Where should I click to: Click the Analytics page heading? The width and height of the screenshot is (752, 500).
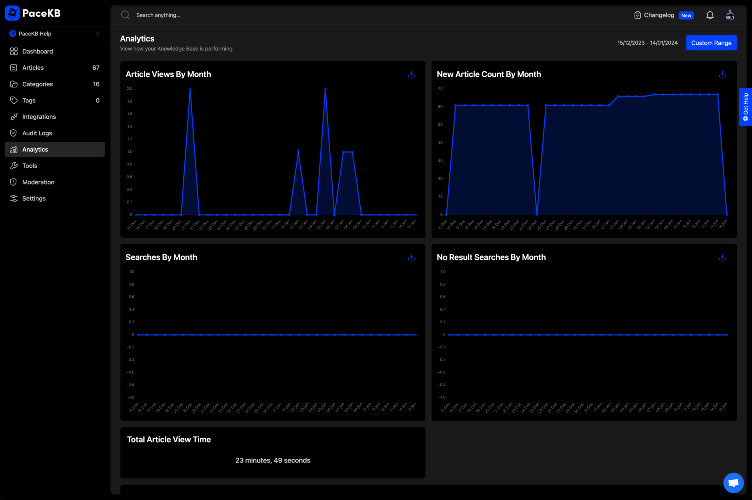137,38
